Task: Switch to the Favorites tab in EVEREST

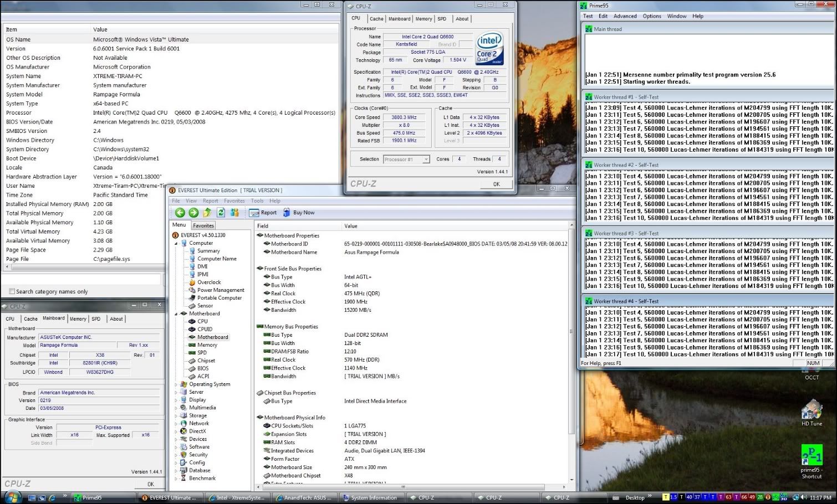Action: pyautogui.click(x=203, y=225)
